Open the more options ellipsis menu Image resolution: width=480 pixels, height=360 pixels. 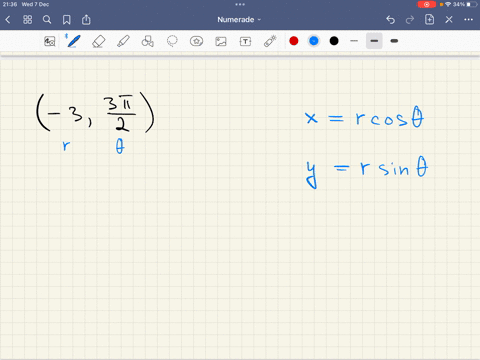click(x=468, y=20)
